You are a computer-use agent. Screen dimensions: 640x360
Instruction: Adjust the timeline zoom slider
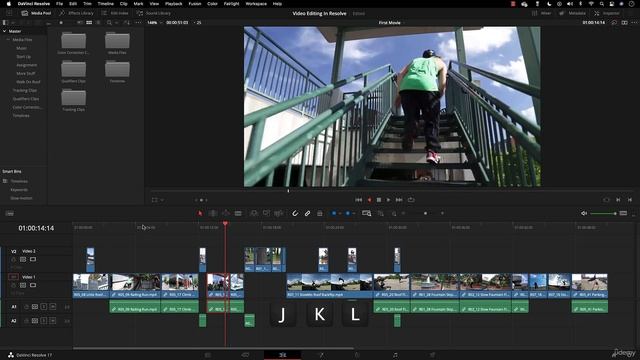(425, 213)
